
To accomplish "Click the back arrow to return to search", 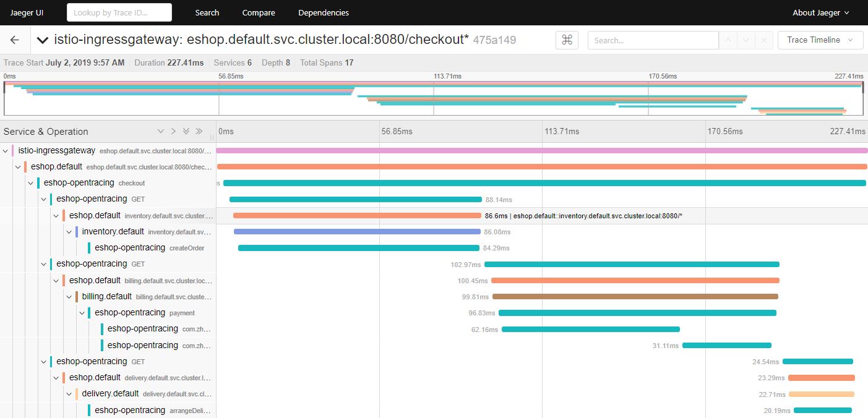I will [x=15, y=40].
